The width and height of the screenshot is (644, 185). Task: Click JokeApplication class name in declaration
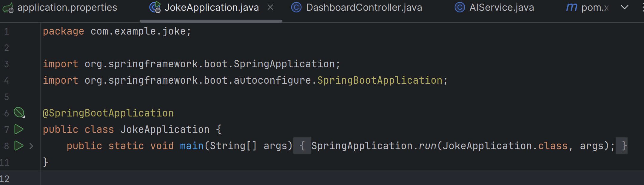(x=165, y=130)
